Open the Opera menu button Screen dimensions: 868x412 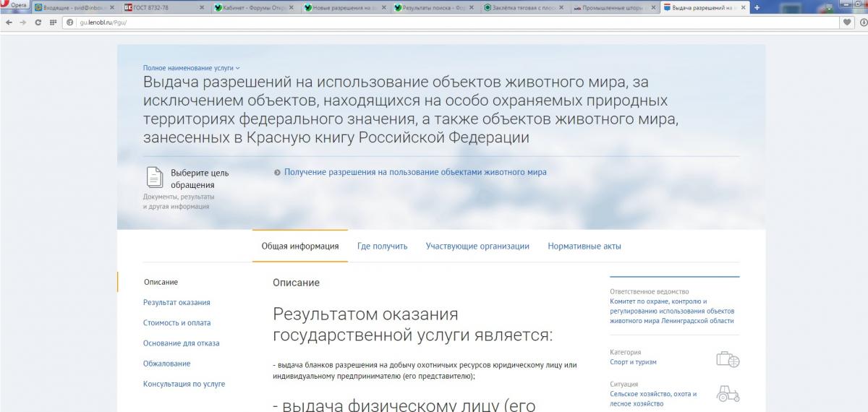pyautogui.click(x=14, y=6)
